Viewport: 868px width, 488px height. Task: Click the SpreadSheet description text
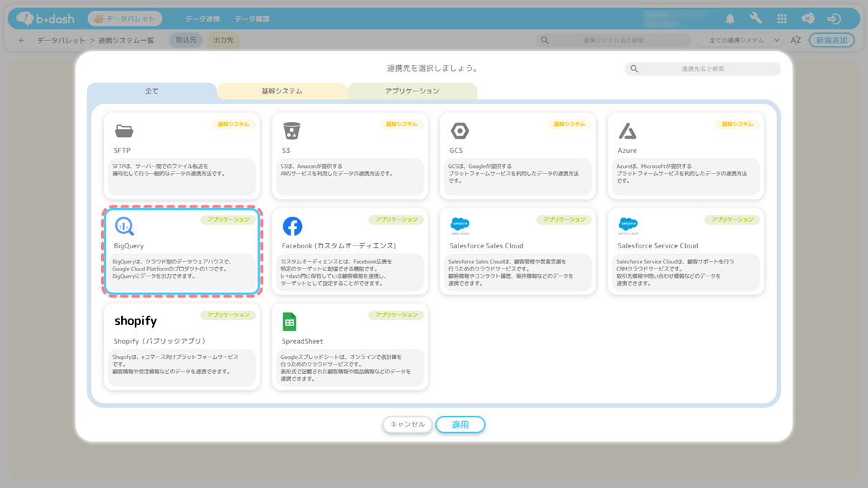346,368
